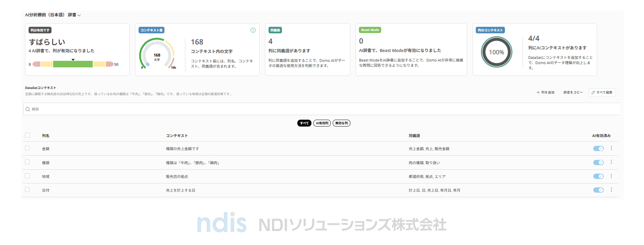The height and width of the screenshot is (245, 644).
Task: Toggle AI enabled switch for 日付
Action: [x=598, y=190]
